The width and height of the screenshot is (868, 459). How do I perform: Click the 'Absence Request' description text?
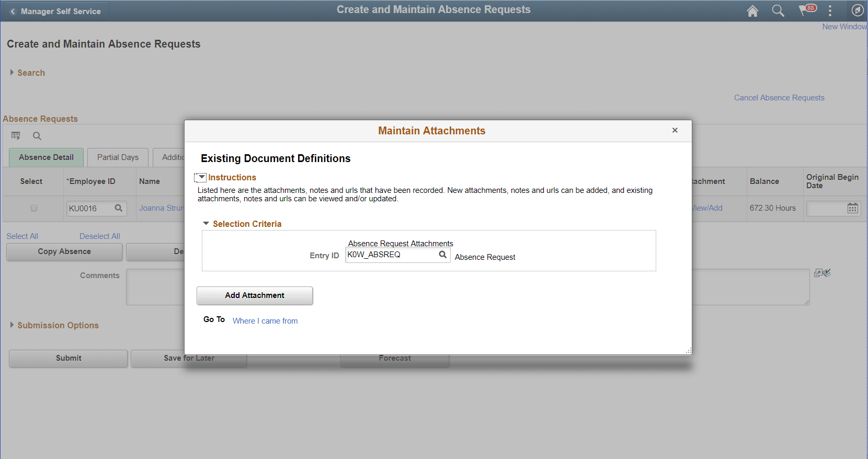click(x=485, y=257)
